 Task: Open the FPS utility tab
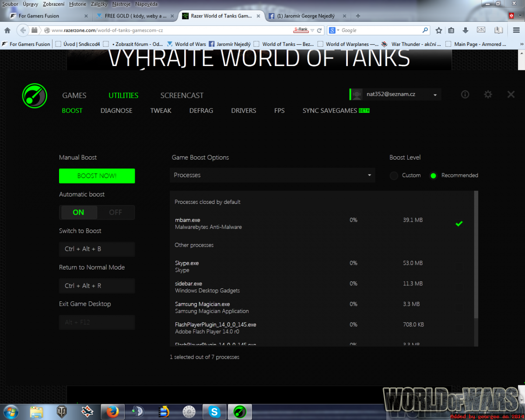click(x=280, y=111)
